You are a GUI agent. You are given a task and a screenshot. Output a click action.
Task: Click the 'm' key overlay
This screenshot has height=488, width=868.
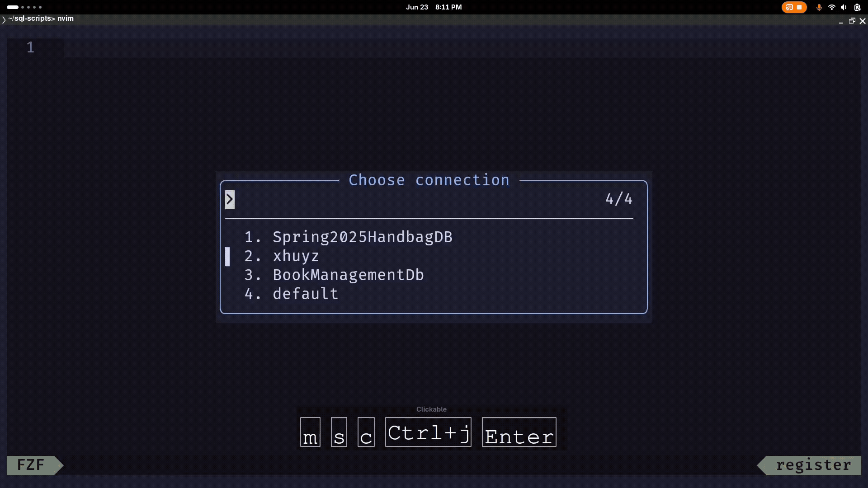(310, 432)
